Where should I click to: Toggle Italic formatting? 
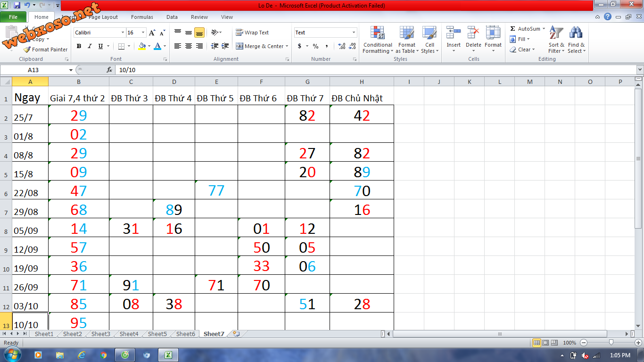coord(90,46)
